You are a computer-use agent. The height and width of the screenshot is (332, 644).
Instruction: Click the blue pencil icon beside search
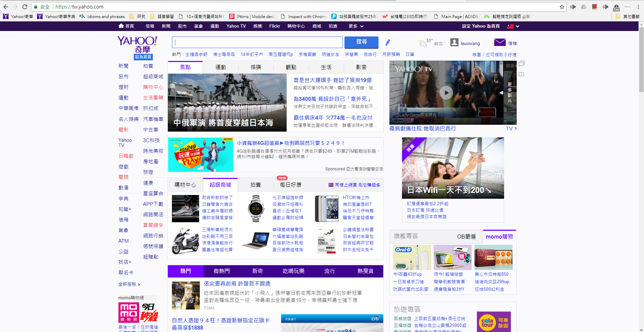pos(388,43)
